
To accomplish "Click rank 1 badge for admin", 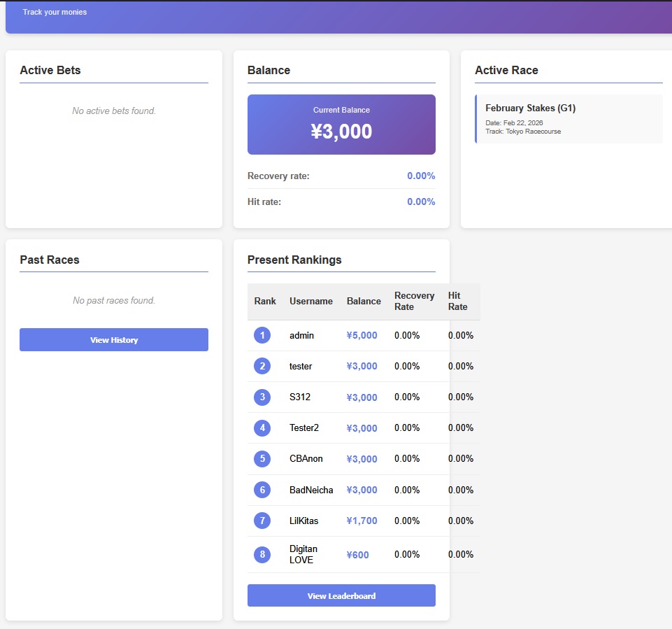I will point(262,335).
